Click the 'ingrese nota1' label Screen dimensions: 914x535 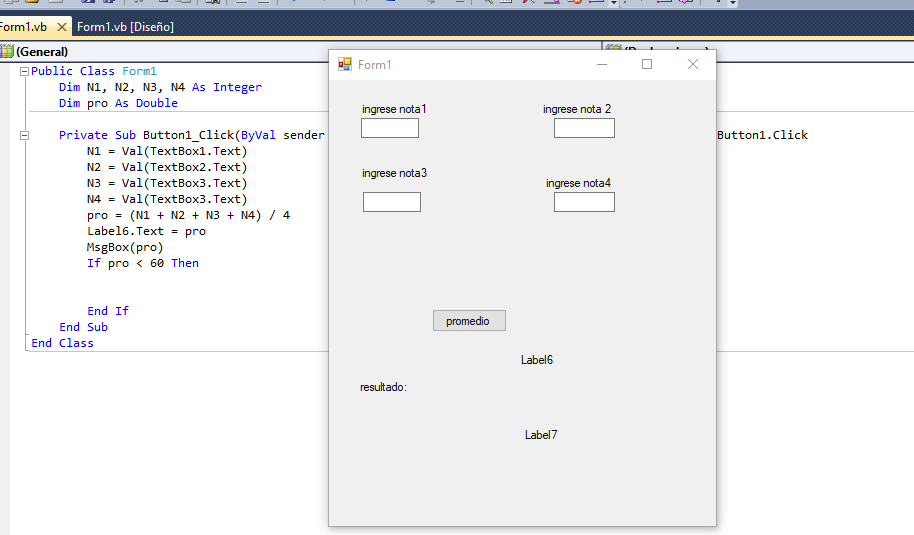pos(394,109)
